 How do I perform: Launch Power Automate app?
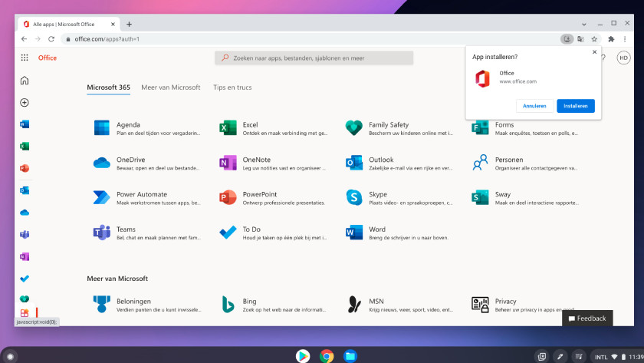pyautogui.click(x=146, y=198)
